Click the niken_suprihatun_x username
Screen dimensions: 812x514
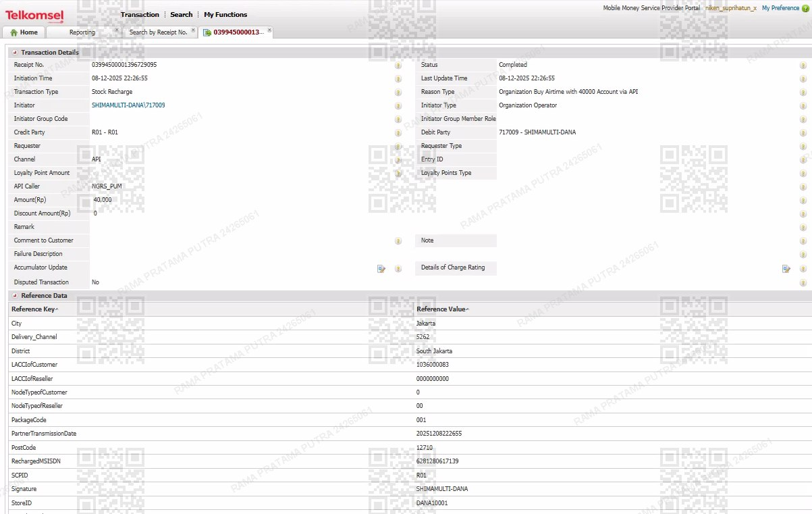(731, 8)
